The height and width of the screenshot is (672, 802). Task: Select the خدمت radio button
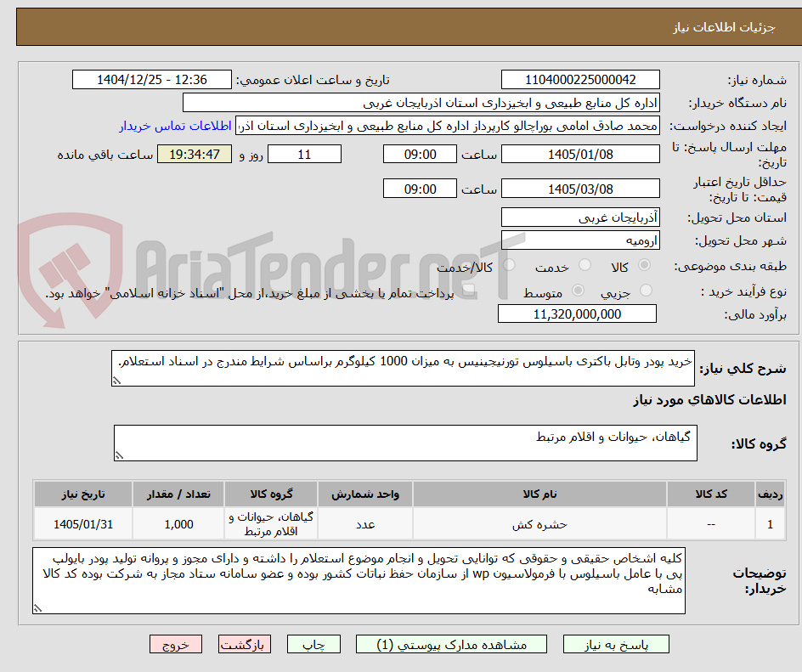coord(585,265)
